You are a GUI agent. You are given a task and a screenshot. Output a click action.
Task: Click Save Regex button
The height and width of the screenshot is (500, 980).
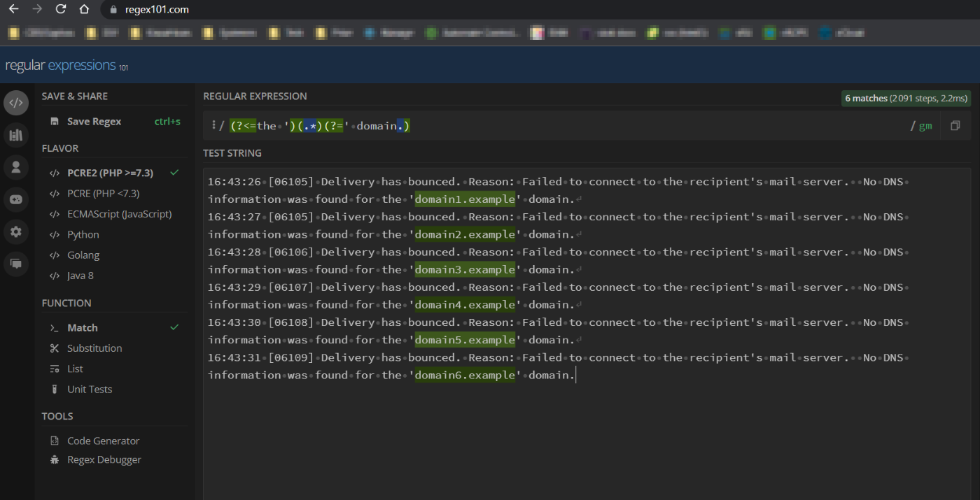94,122
